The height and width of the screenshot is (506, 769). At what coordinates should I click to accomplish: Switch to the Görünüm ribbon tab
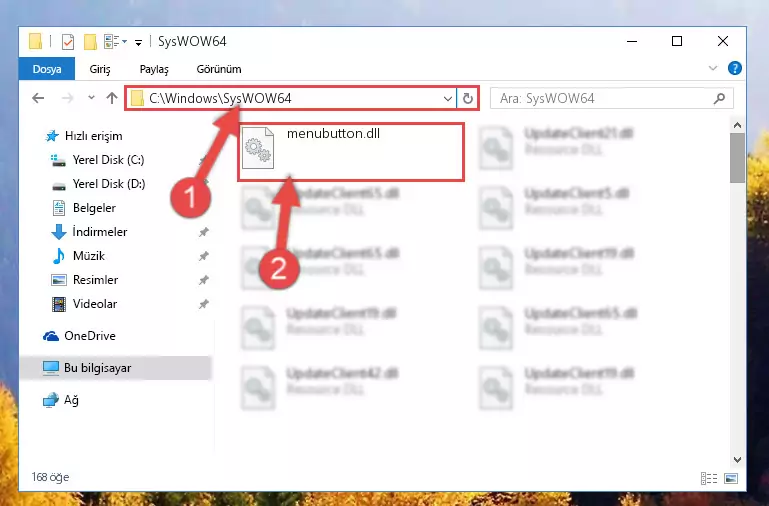point(219,69)
